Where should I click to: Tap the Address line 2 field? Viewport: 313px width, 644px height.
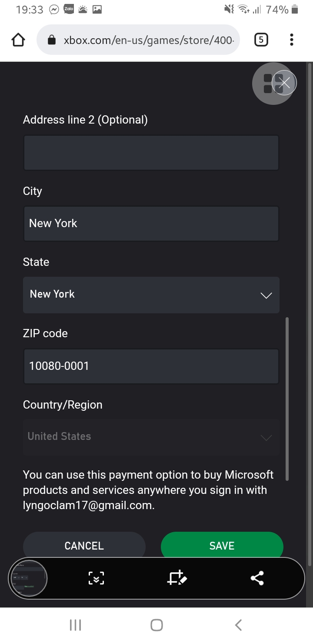point(151,153)
